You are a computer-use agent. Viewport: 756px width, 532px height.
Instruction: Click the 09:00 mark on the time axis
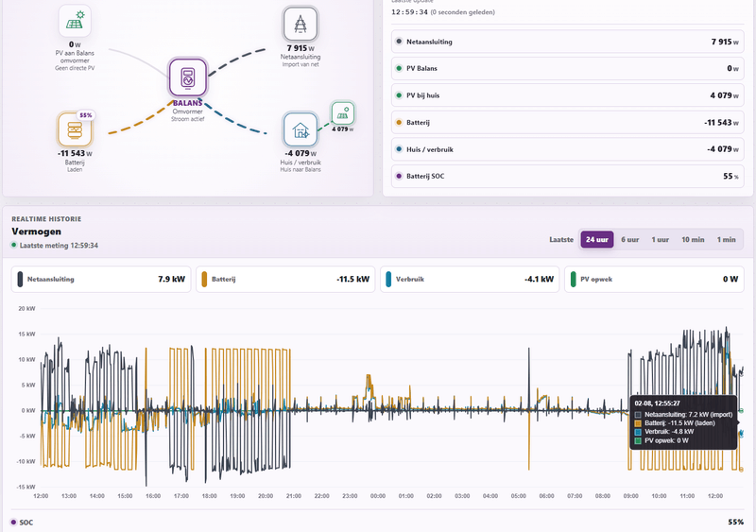coord(630,496)
